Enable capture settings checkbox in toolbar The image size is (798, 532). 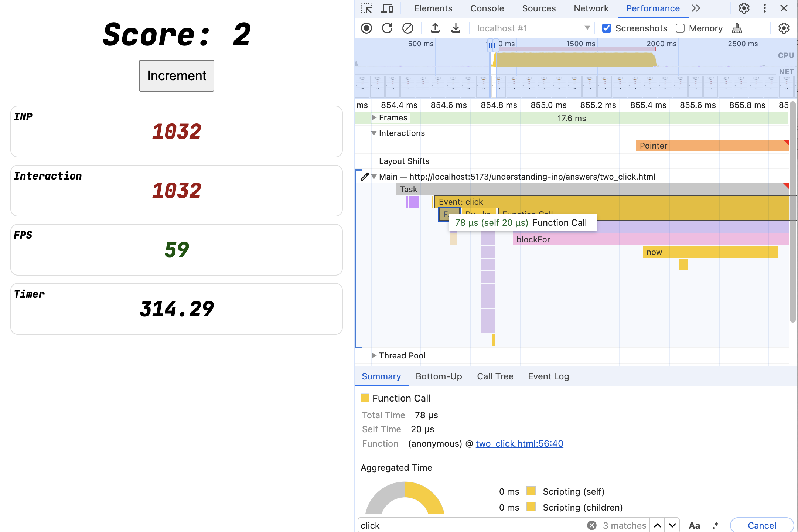(x=785, y=28)
